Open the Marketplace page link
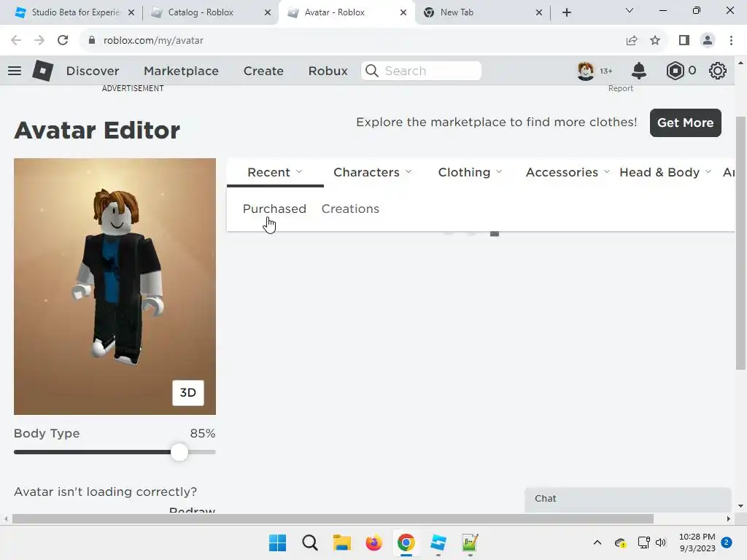This screenshot has width=747, height=560. 181,71
